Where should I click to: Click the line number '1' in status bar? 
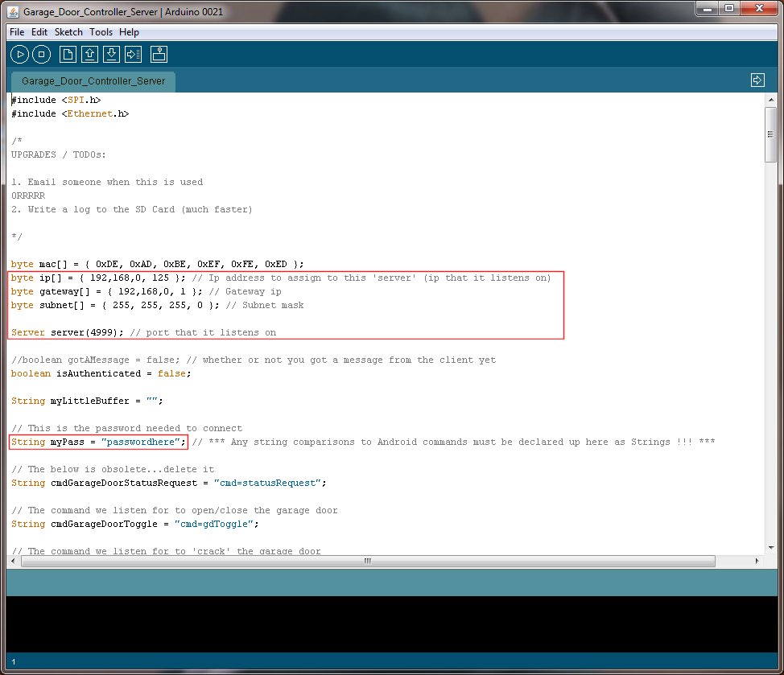click(14, 661)
